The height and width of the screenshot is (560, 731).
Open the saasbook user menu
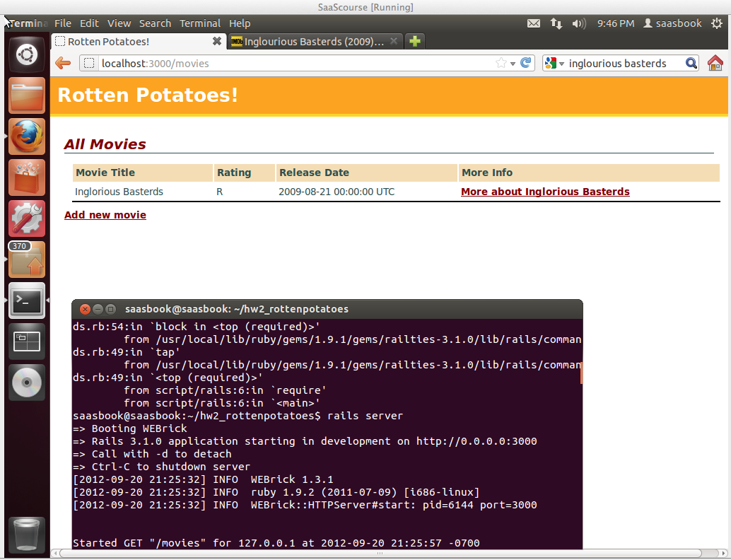672,23
